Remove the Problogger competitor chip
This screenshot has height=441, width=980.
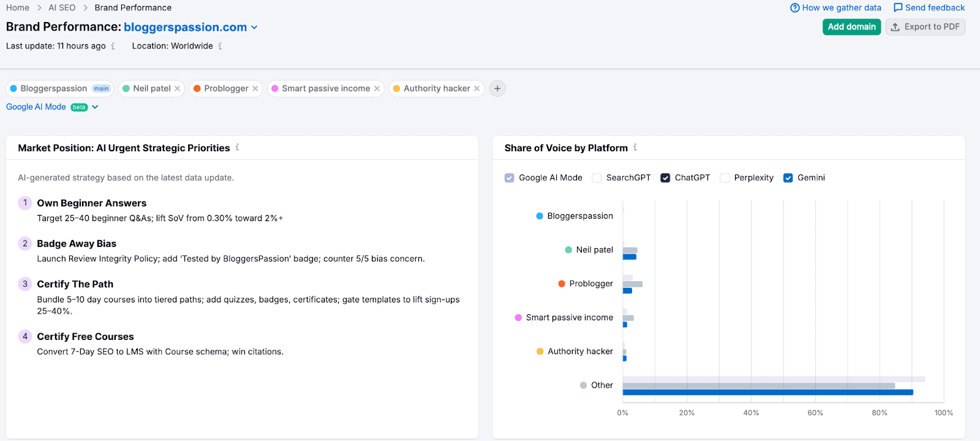pos(255,89)
